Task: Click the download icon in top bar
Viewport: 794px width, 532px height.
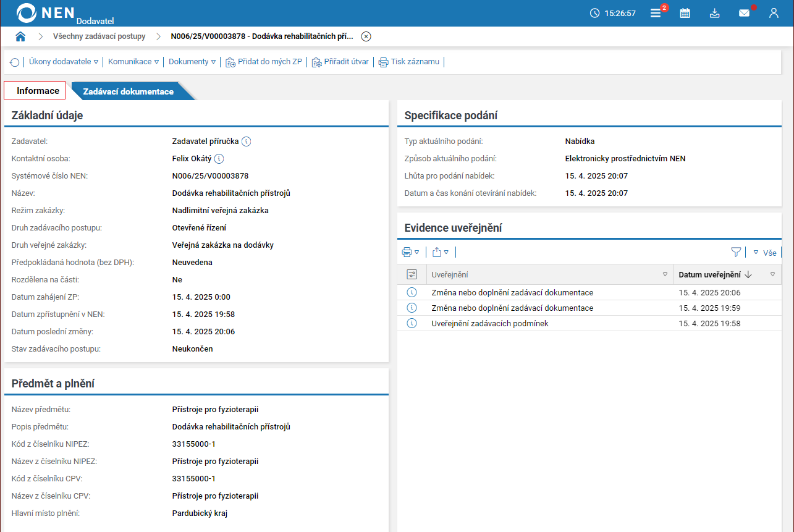Action: click(x=714, y=13)
